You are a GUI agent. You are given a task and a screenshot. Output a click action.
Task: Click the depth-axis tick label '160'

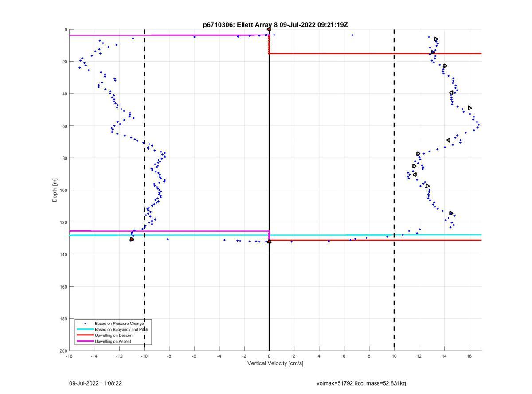pyautogui.click(x=63, y=287)
